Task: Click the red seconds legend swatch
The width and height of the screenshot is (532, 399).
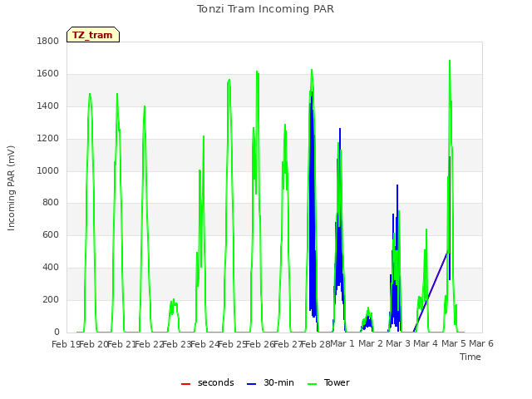Action: [x=185, y=384]
